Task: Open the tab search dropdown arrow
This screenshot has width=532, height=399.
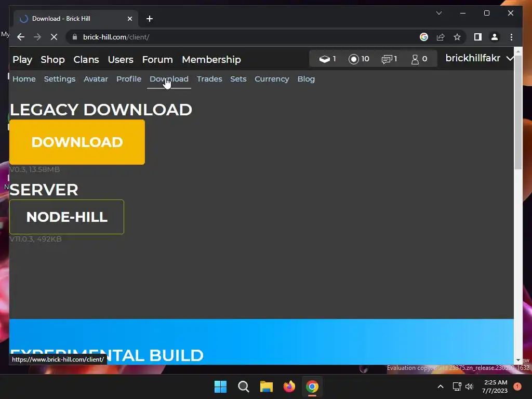Action: click(438, 13)
